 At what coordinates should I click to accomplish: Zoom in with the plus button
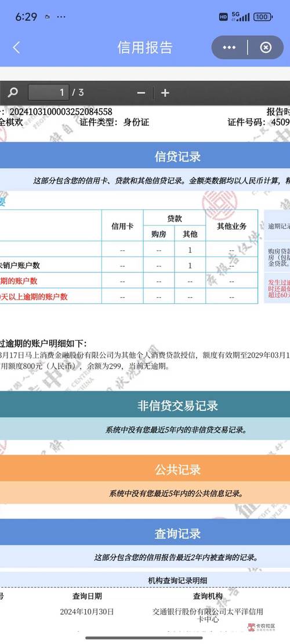pyautogui.click(x=165, y=93)
